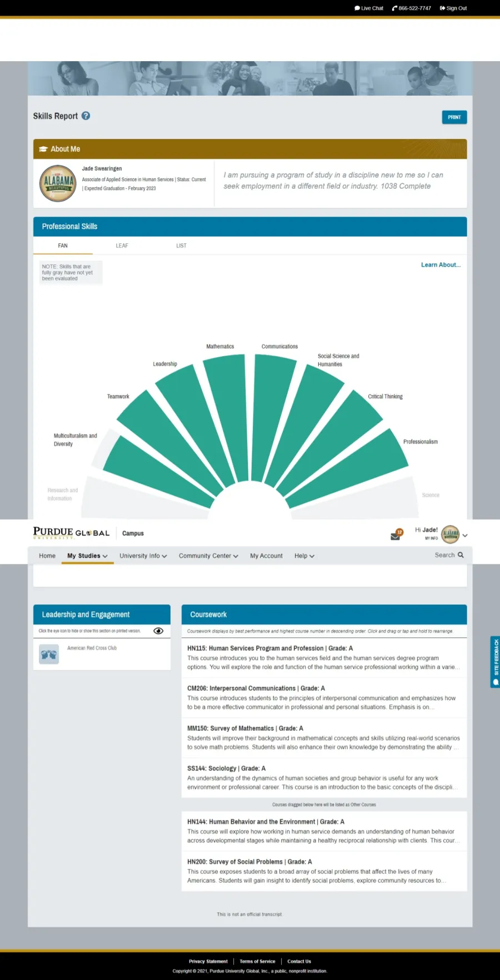Expand the My Studies dropdown menu
Screen dimensions: 500x980
pyautogui.click(x=87, y=556)
